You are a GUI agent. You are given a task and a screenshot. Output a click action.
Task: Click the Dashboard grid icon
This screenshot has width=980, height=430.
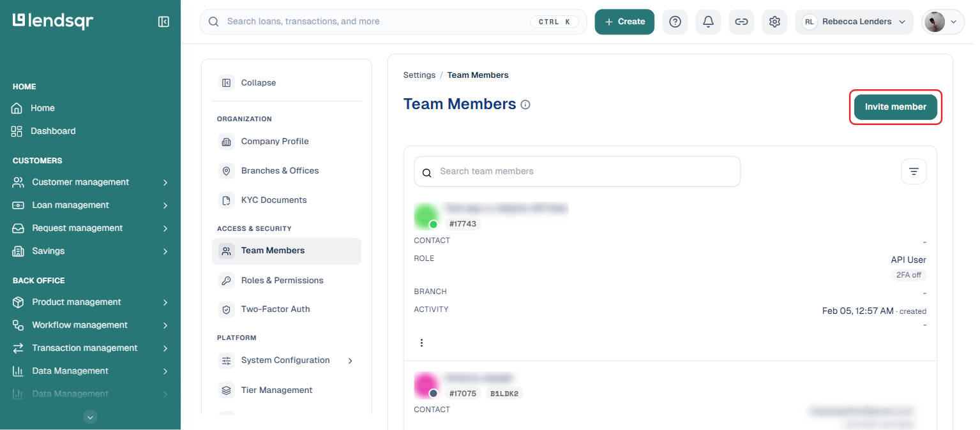(x=17, y=131)
